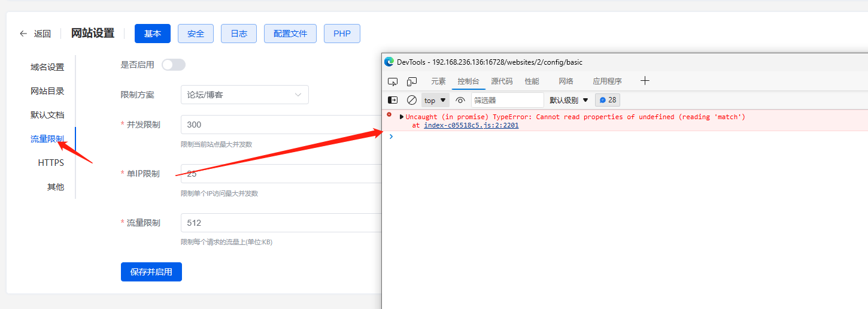Image resolution: width=868 pixels, height=309 pixels.
Task: Click the DevTools inspect element icon
Action: point(393,81)
